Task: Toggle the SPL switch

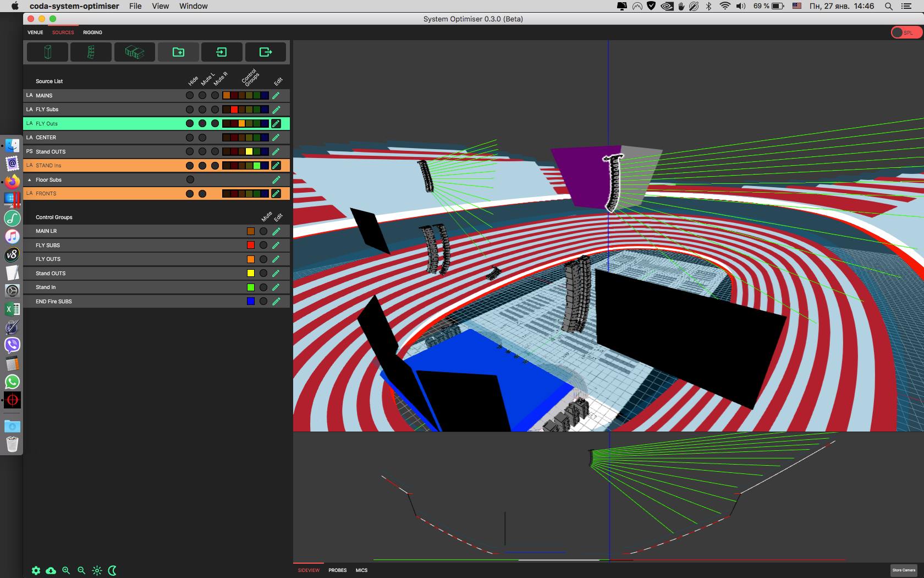Action: [x=905, y=32]
